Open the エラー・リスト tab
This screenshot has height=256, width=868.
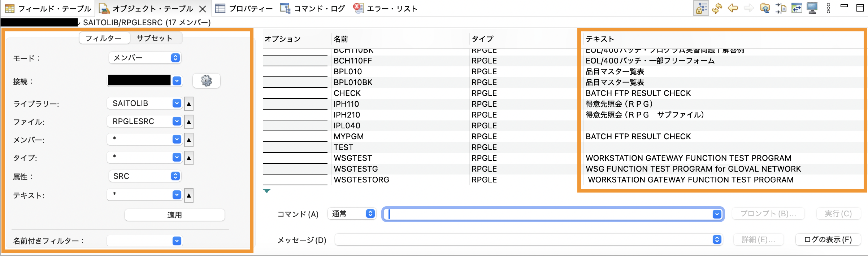385,8
